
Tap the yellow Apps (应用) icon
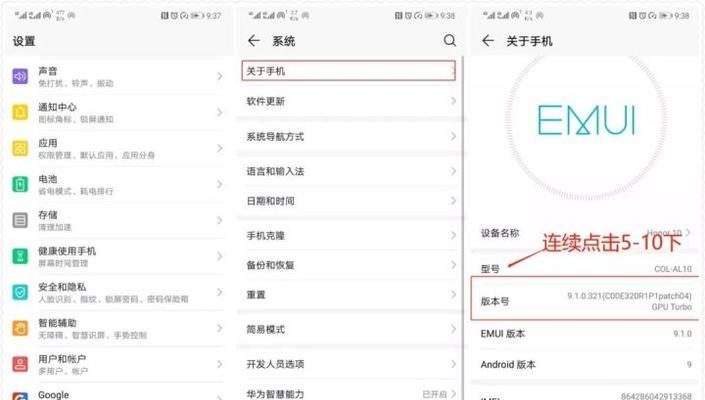click(20, 148)
